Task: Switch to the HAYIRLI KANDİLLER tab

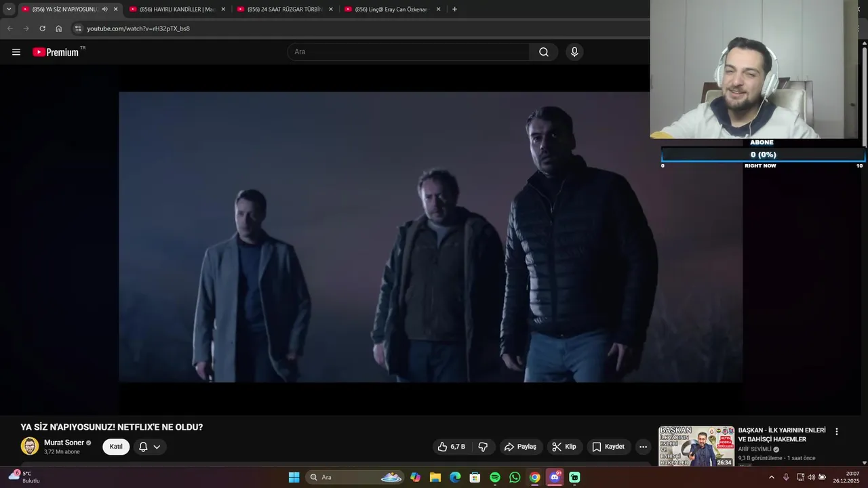Action: tap(177, 9)
